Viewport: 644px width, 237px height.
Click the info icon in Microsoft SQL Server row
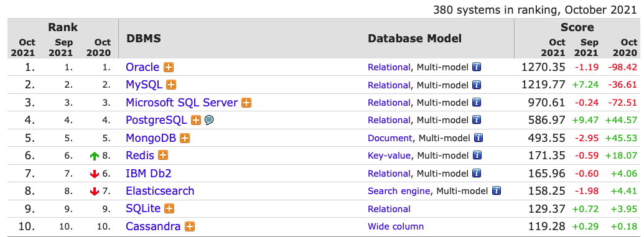coord(477,102)
